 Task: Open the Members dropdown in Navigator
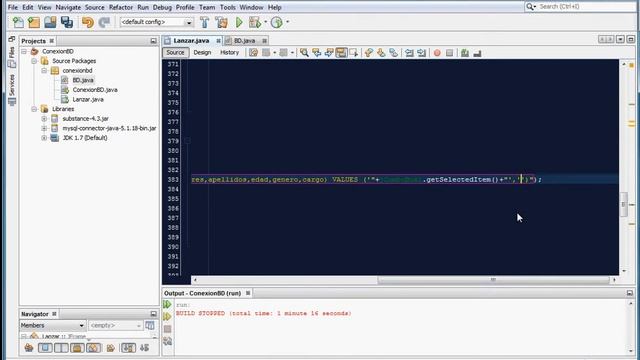tap(53, 325)
